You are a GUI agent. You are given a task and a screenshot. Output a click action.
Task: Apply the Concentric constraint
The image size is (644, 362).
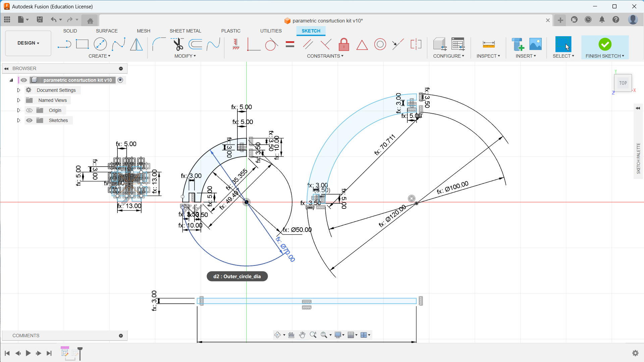(x=380, y=44)
